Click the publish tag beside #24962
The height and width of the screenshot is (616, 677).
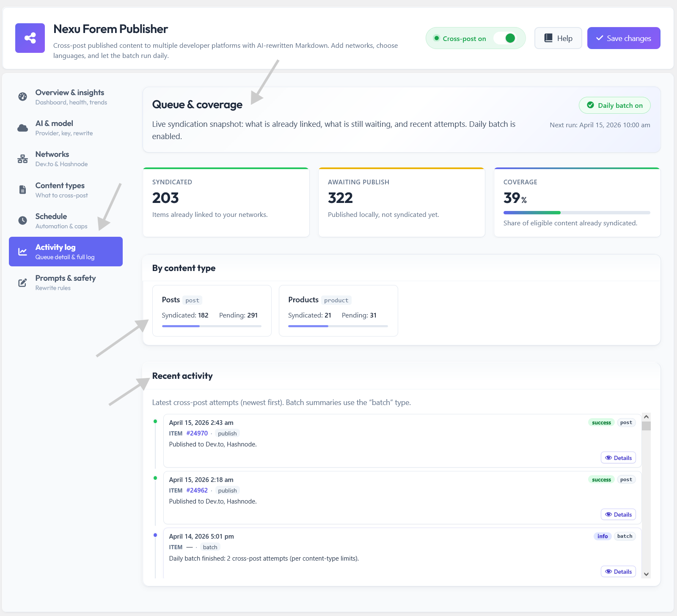227,490
